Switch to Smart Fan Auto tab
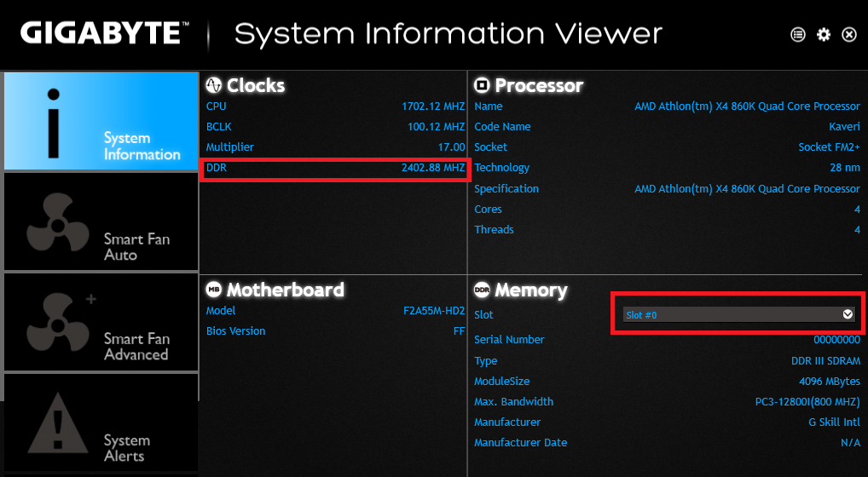This screenshot has height=477, width=868. point(101,221)
